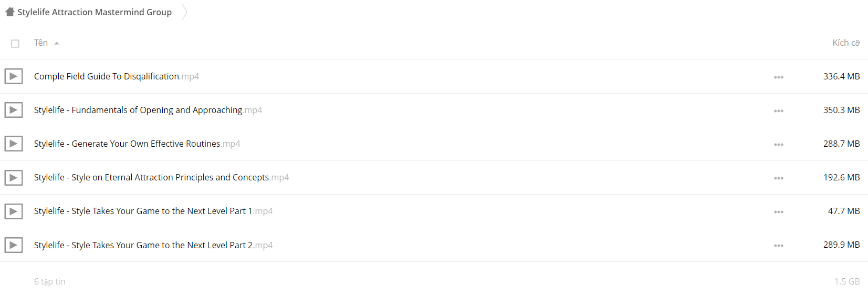Open more options for Comple Field Guide file
The image size is (868, 304).
pyautogui.click(x=778, y=77)
